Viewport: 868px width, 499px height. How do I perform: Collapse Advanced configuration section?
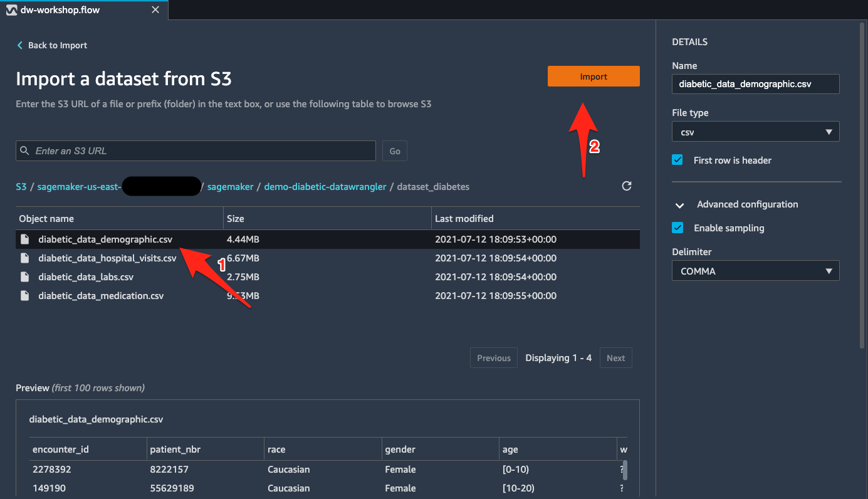coord(679,205)
